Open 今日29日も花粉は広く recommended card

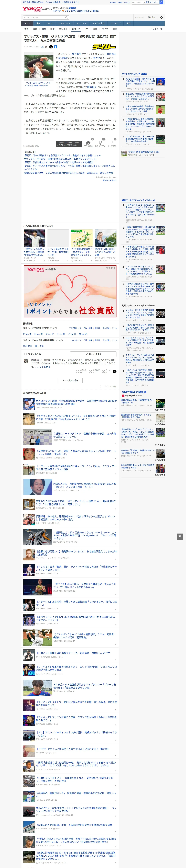[x=82, y=246]
